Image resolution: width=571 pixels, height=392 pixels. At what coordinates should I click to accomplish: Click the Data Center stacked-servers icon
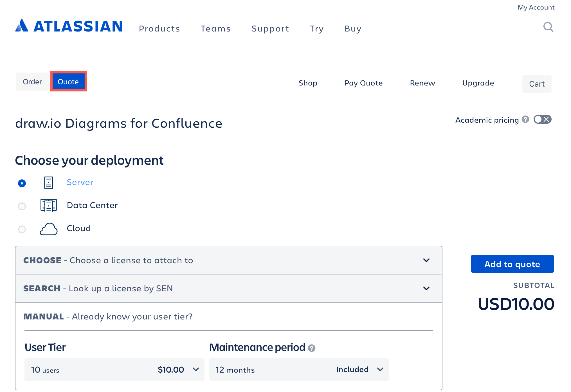[48, 205]
